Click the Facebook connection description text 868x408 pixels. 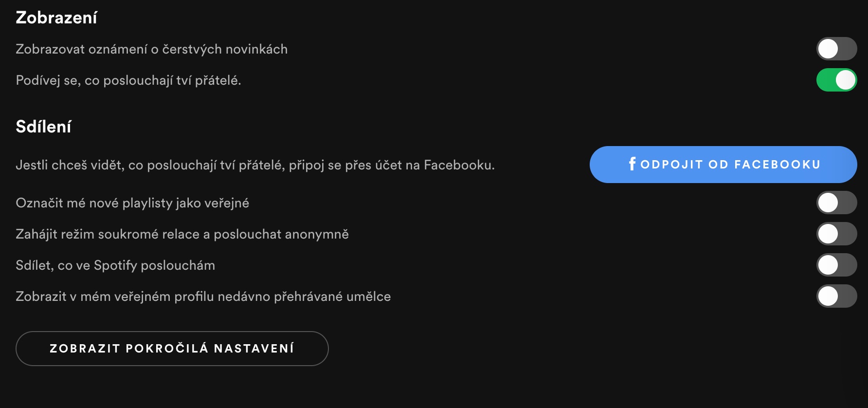point(255,165)
